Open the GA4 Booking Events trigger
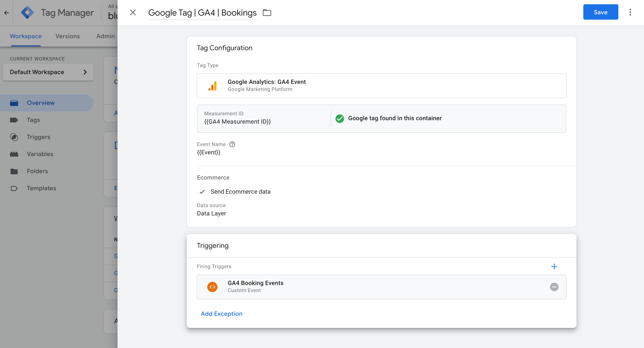 381,287
